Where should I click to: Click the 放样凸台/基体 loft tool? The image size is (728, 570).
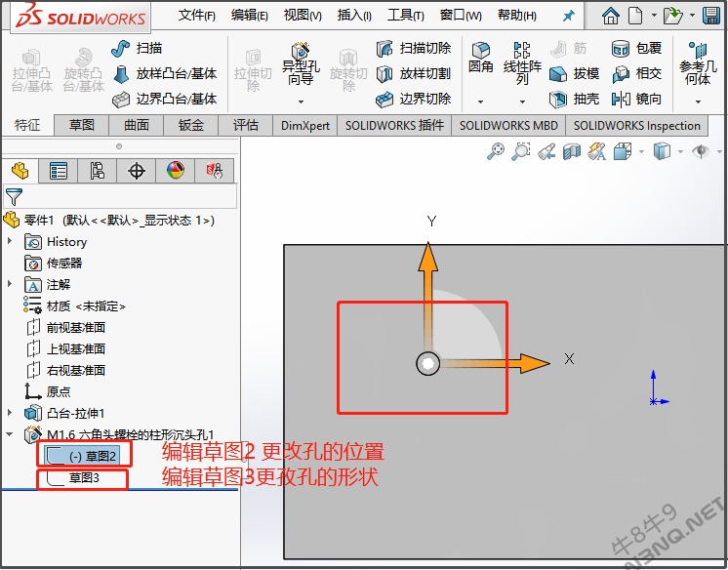click(x=165, y=73)
